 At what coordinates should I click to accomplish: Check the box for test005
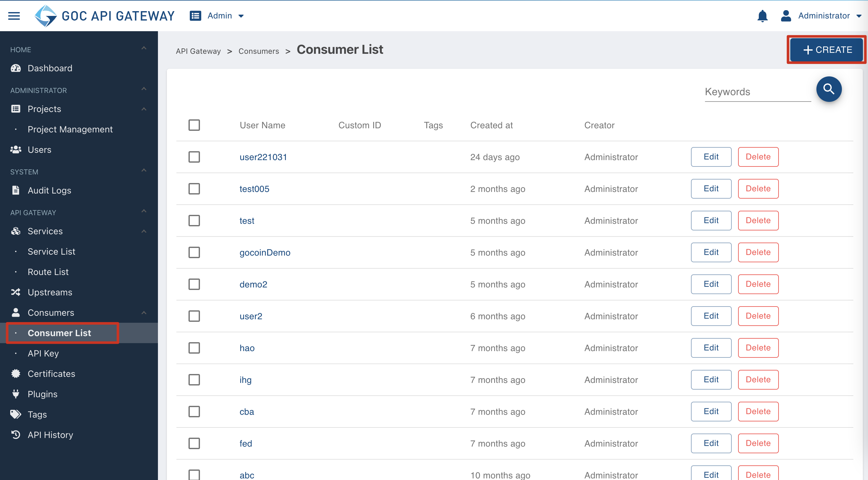tap(194, 189)
